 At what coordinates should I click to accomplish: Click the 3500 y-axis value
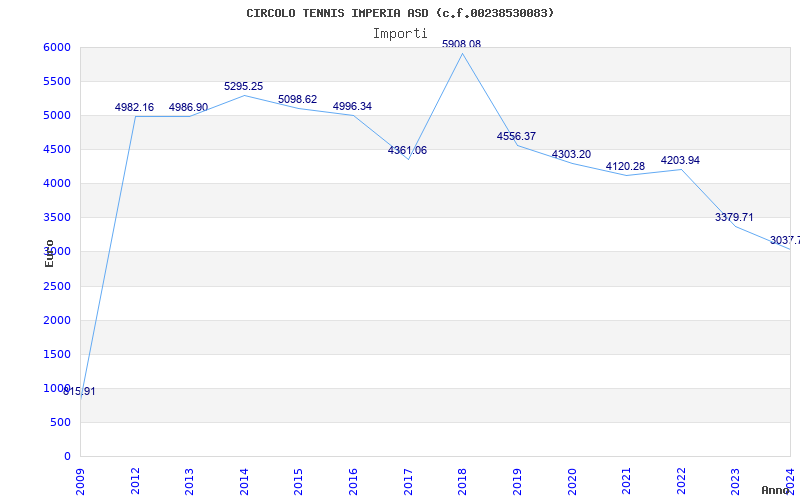pyautogui.click(x=58, y=218)
